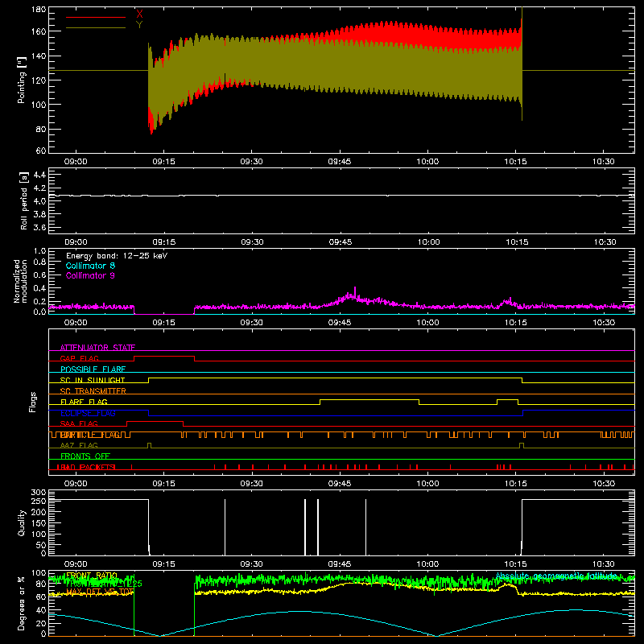Click the 4.4 value on Roll period axis
644x644 pixels.
[39, 175]
